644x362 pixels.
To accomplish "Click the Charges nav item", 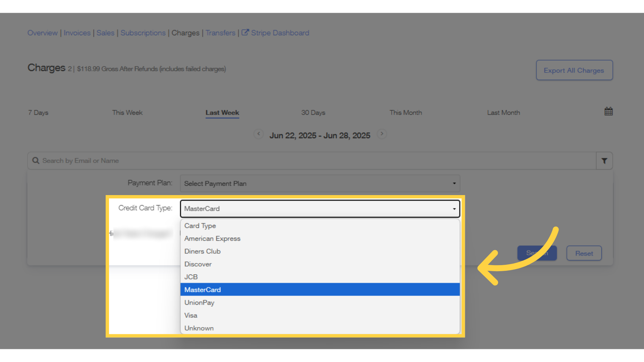I will click(185, 33).
